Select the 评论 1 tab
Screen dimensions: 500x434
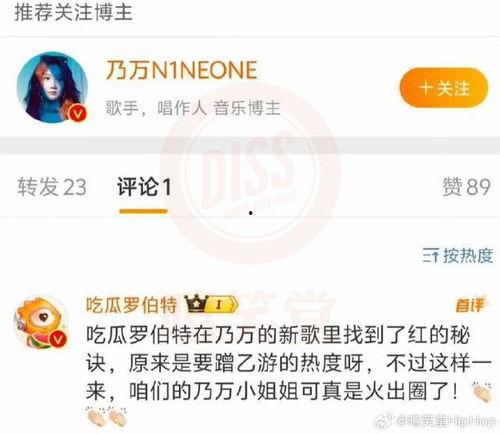tap(144, 187)
